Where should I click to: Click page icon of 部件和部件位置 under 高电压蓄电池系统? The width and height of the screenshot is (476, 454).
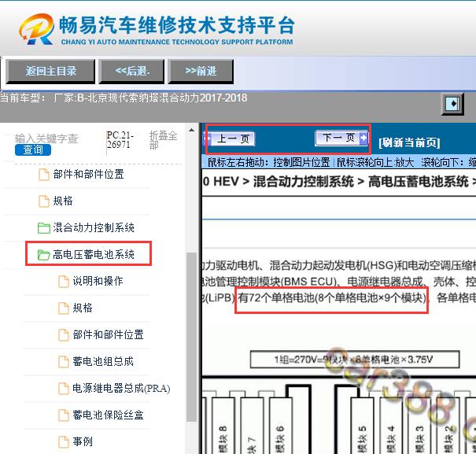(x=64, y=335)
